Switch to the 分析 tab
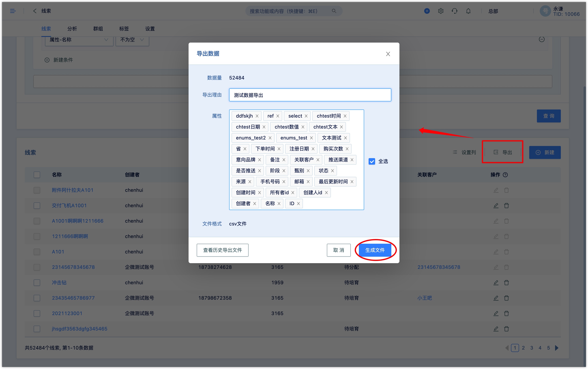 point(72,29)
